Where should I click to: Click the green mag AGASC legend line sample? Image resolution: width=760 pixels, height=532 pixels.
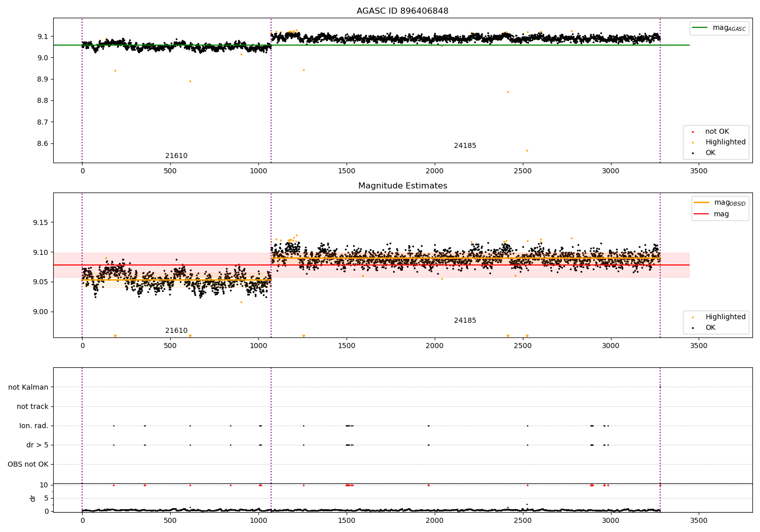pos(701,28)
